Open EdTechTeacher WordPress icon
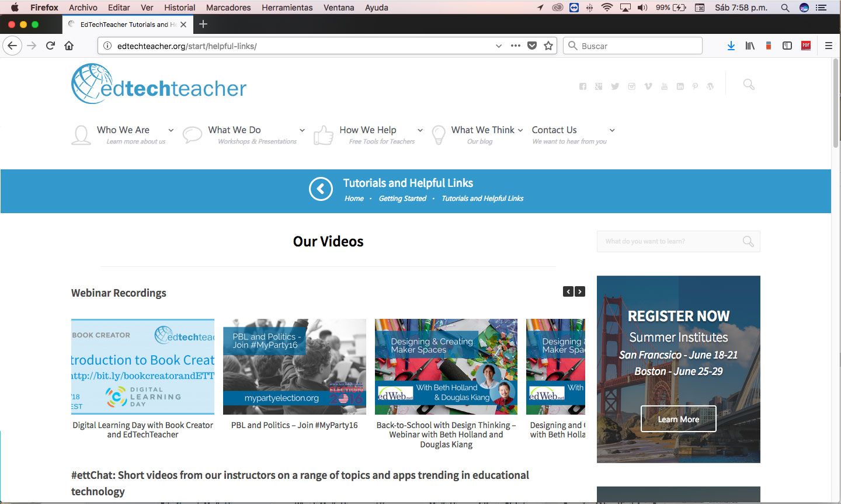 coord(710,86)
